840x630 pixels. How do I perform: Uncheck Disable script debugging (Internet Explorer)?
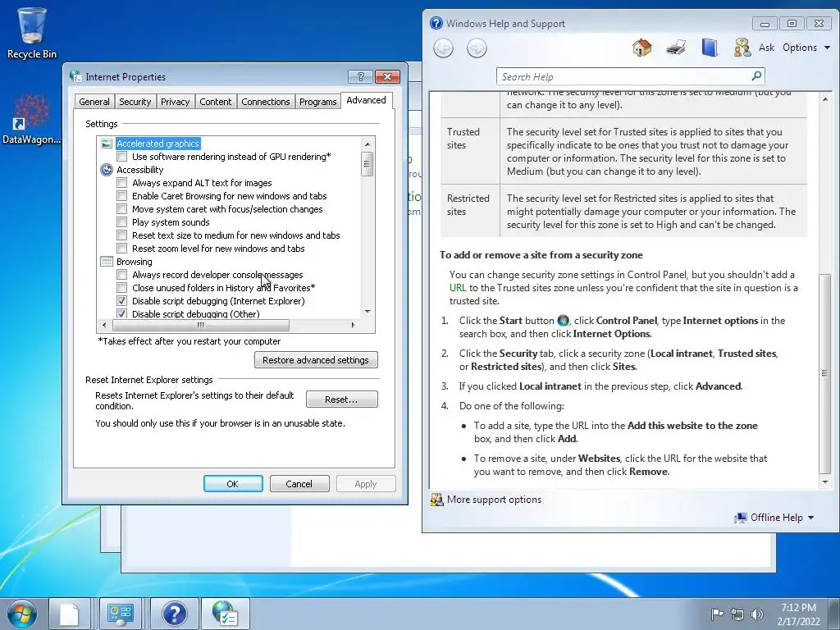tap(122, 301)
